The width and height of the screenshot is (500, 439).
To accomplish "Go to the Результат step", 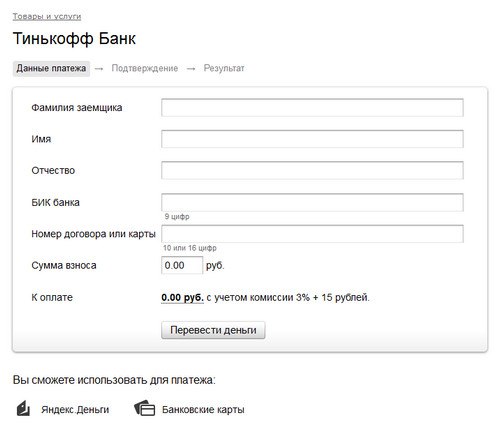I will pos(224,68).
